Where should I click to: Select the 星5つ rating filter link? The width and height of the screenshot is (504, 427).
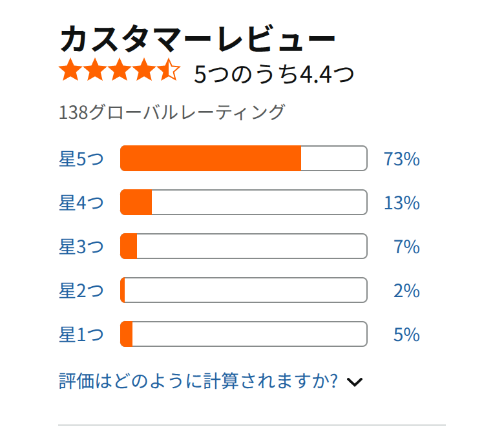coord(81,159)
